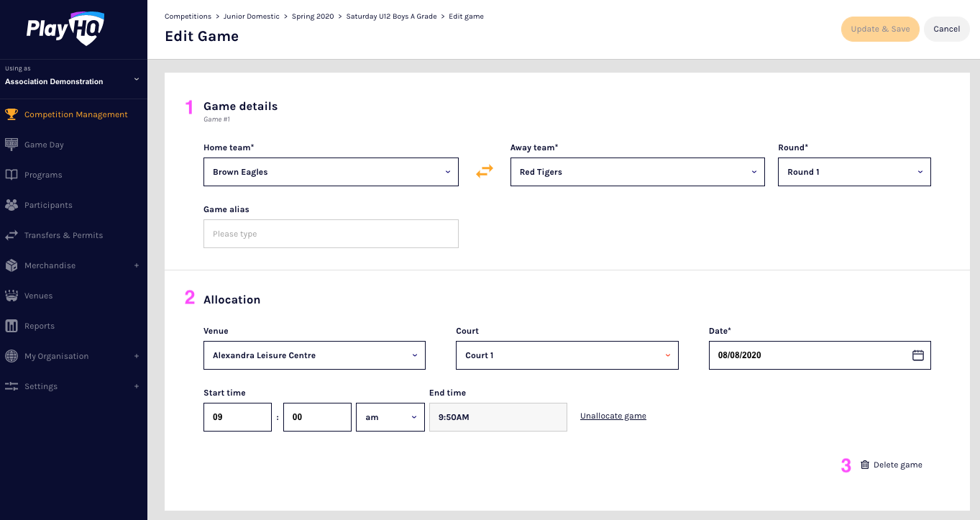The width and height of the screenshot is (980, 520).
Task: Open the Venue dropdown
Action: (x=314, y=355)
